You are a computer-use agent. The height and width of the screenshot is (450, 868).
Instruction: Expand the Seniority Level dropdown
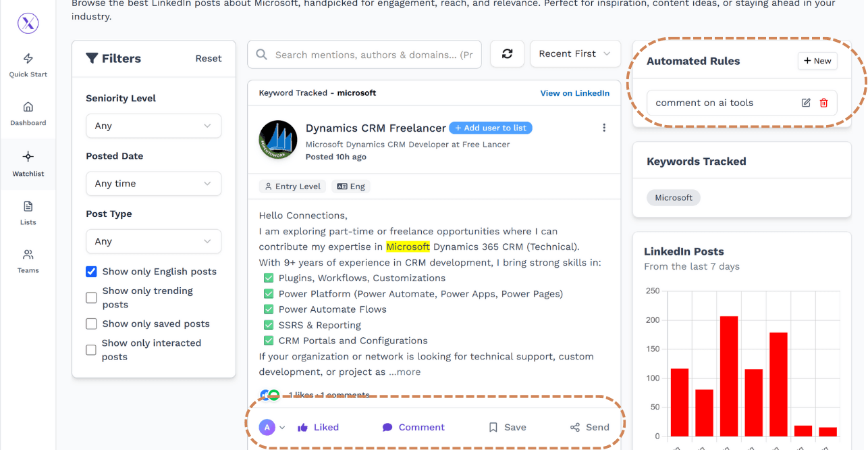pyautogui.click(x=153, y=126)
